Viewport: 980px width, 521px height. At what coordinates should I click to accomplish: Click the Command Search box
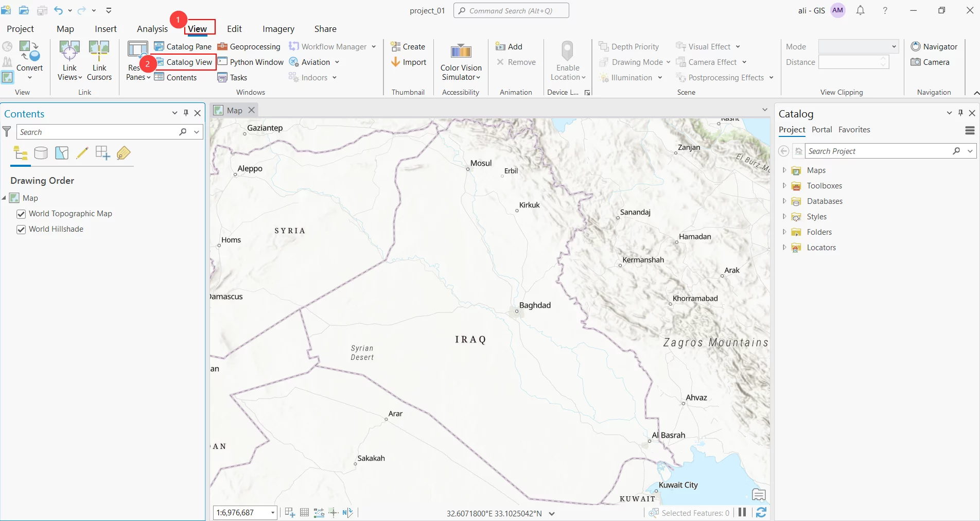pos(511,10)
